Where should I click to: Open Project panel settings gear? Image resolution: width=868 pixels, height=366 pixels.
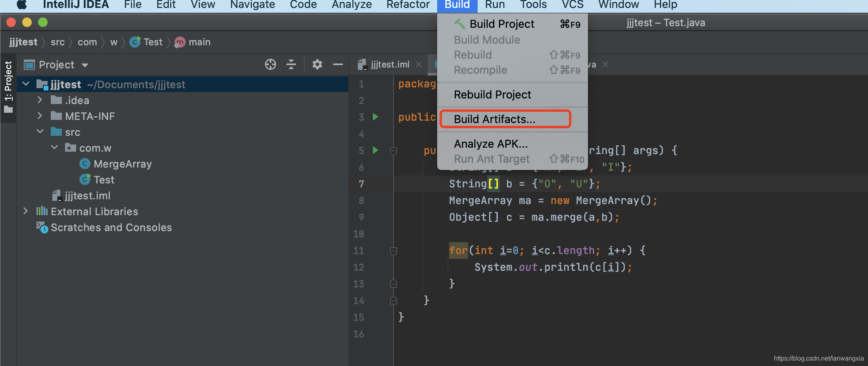click(317, 64)
